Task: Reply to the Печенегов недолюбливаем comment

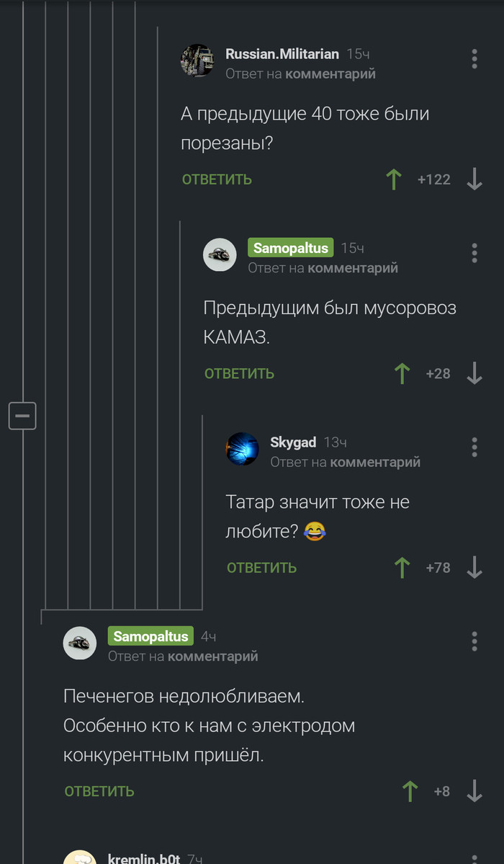Action: 99,791
